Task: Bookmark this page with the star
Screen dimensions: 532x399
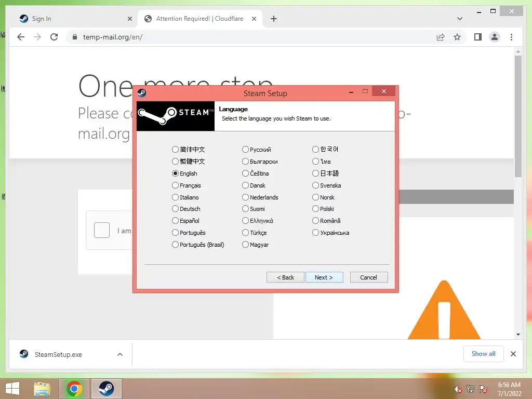Action: [457, 37]
